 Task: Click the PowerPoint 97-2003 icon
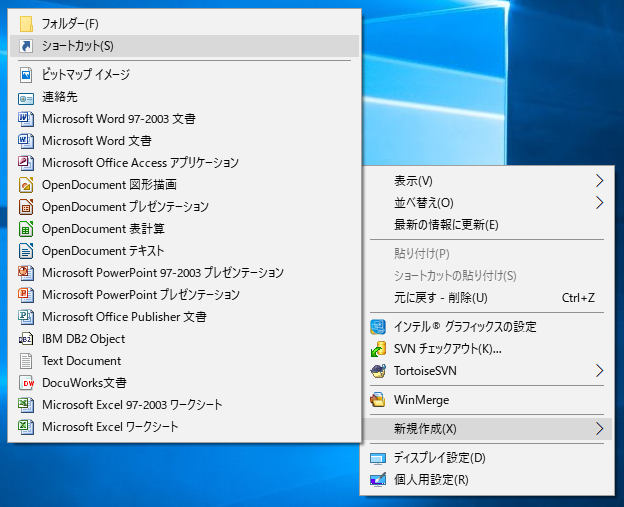point(26,273)
